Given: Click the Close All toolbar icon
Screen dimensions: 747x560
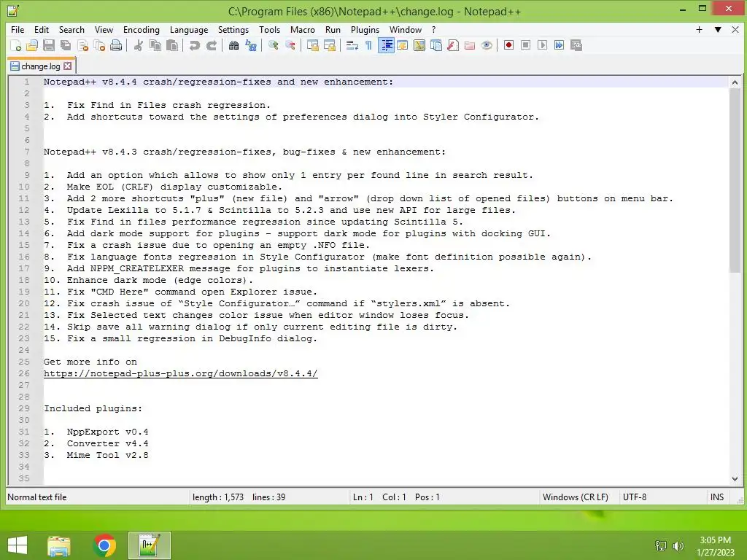Looking at the screenshot, I should pos(99,45).
